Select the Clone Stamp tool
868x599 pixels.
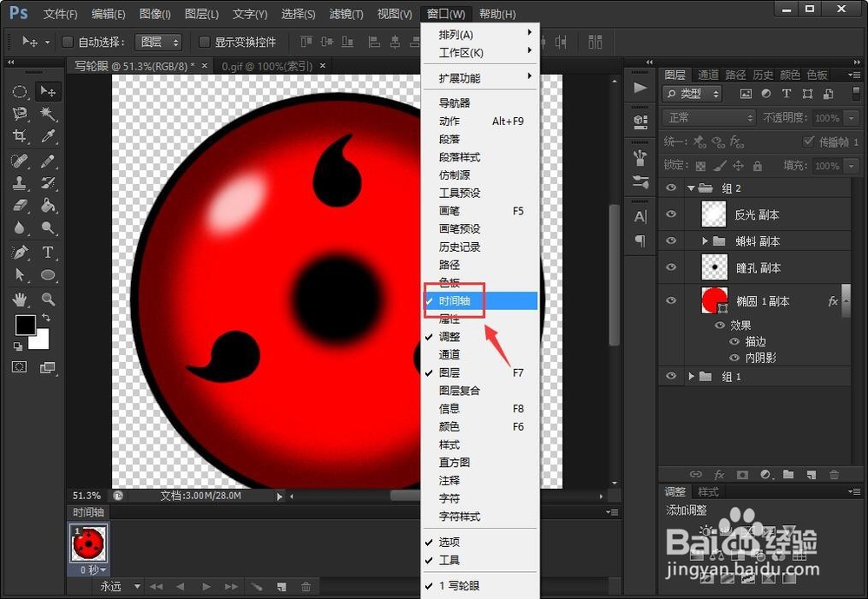20,182
